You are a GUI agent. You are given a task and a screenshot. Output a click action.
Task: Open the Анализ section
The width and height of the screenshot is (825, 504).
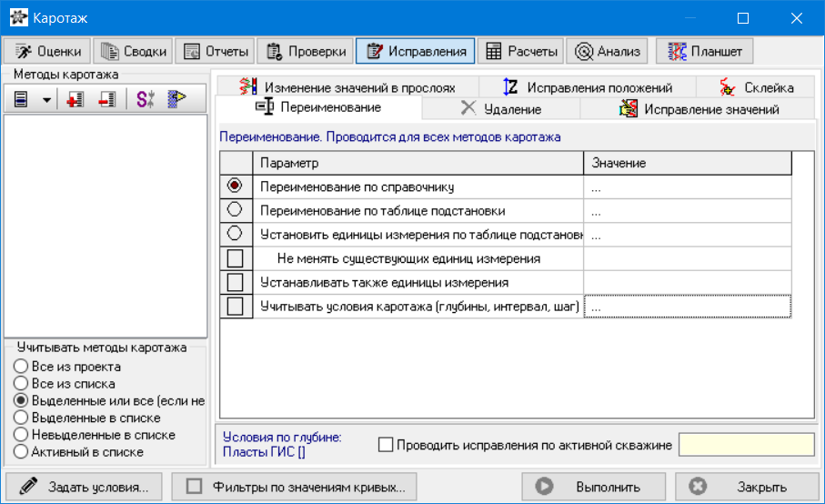[608, 51]
